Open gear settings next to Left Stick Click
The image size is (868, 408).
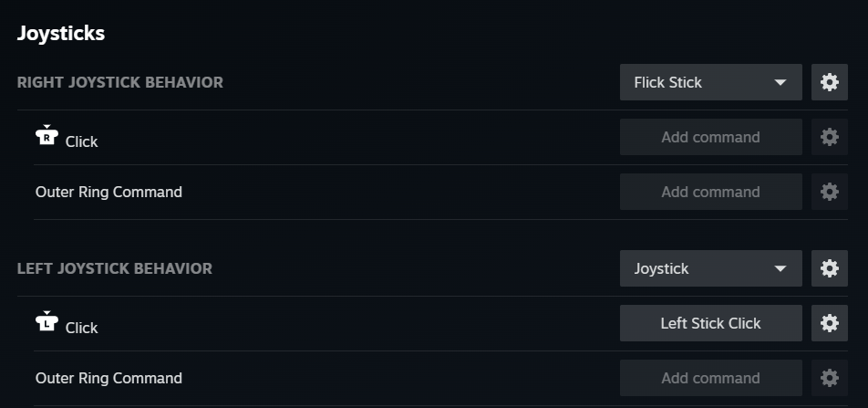click(x=829, y=323)
